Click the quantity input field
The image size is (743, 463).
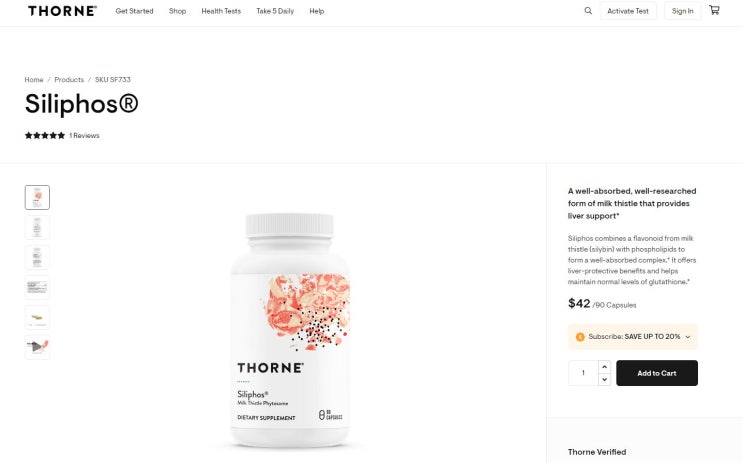(583, 373)
